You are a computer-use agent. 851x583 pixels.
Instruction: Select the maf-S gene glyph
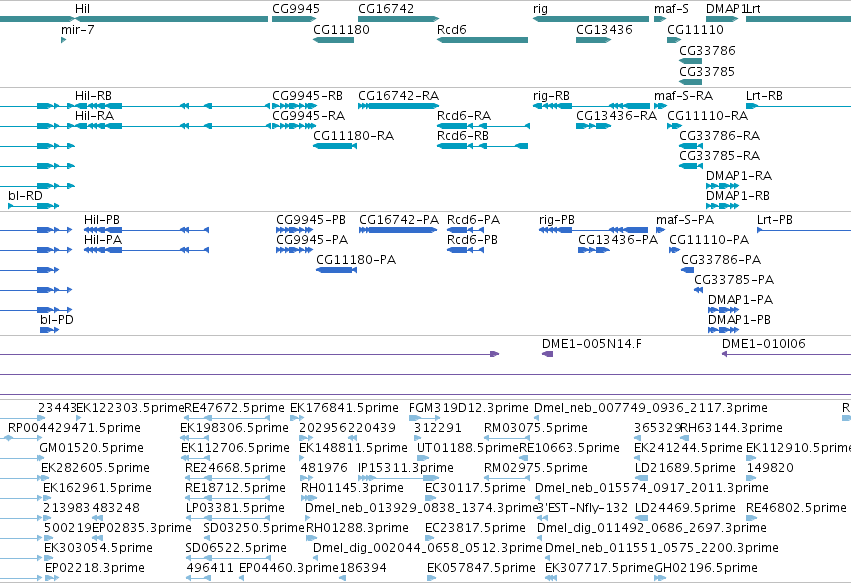(660, 19)
